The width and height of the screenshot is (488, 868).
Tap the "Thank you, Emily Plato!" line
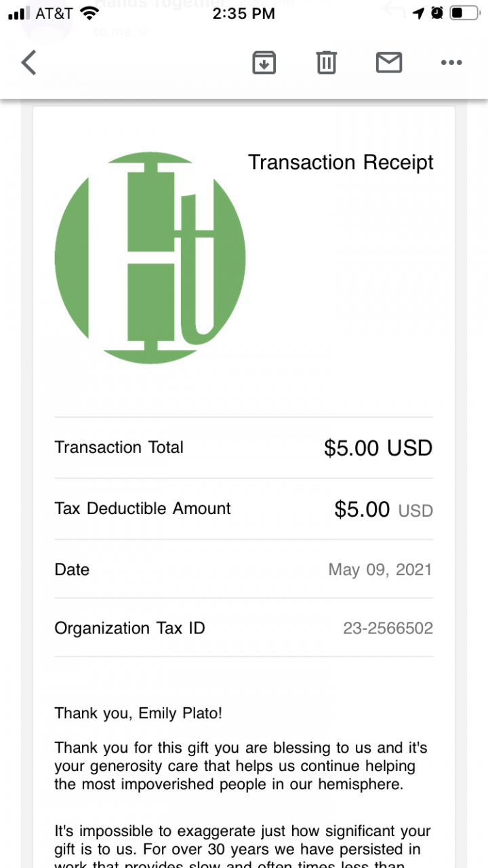pyautogui.click(x=138, y=713)
